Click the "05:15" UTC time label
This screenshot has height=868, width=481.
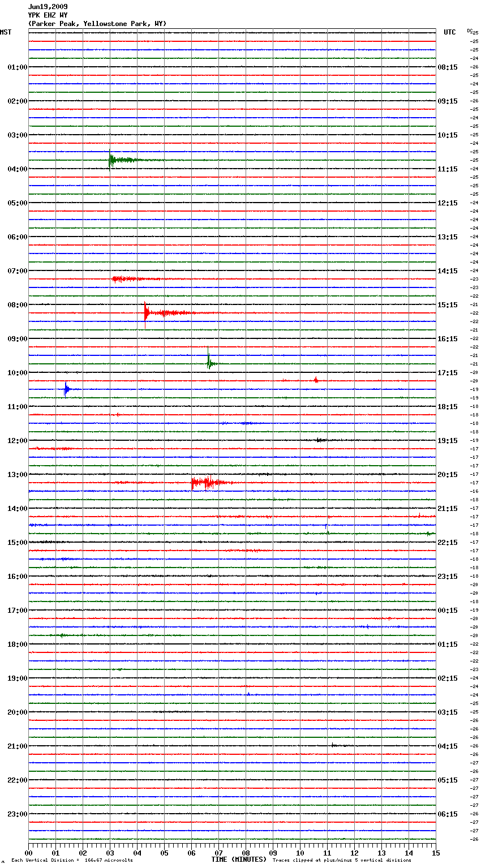448,780
